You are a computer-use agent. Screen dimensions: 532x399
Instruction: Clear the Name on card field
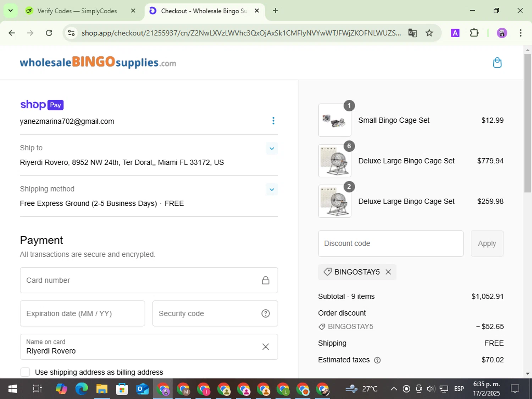pyautogui.click(x=265, y=347)
